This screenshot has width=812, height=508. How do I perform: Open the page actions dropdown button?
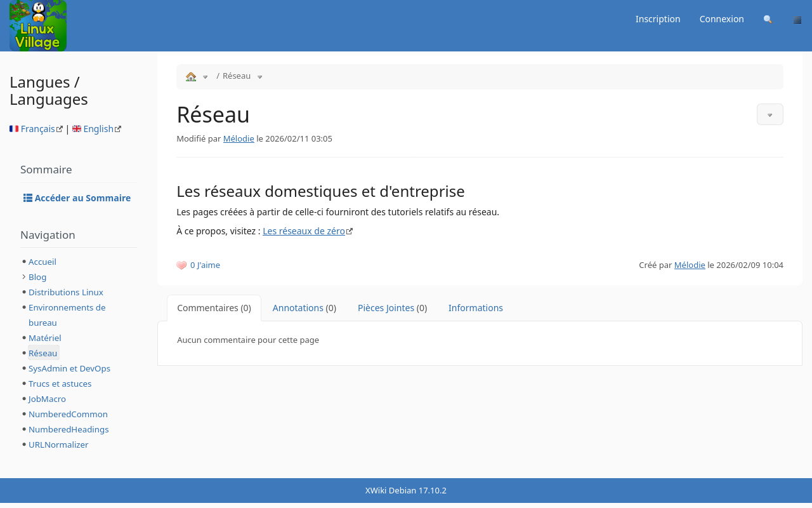(x=769, y=115)
